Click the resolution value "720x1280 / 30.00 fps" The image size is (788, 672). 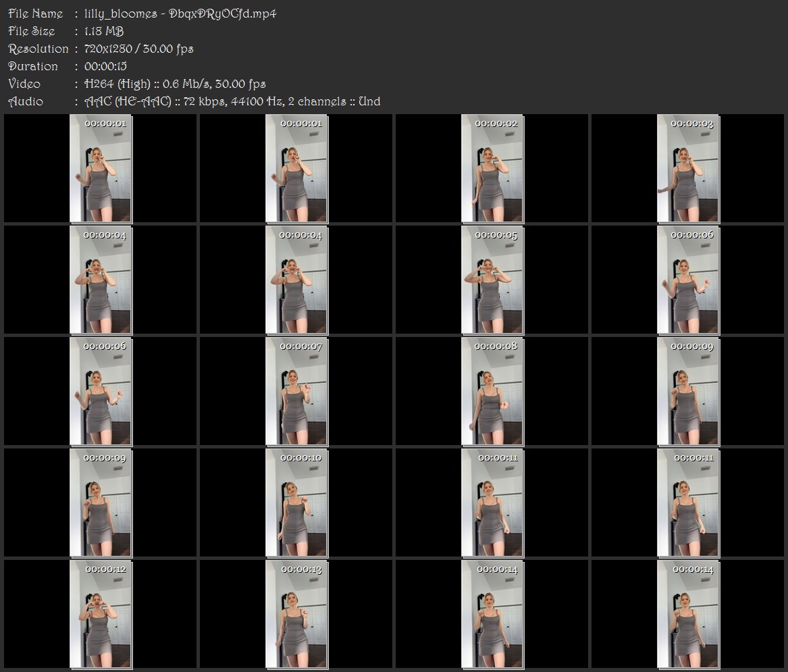point(138,49)
